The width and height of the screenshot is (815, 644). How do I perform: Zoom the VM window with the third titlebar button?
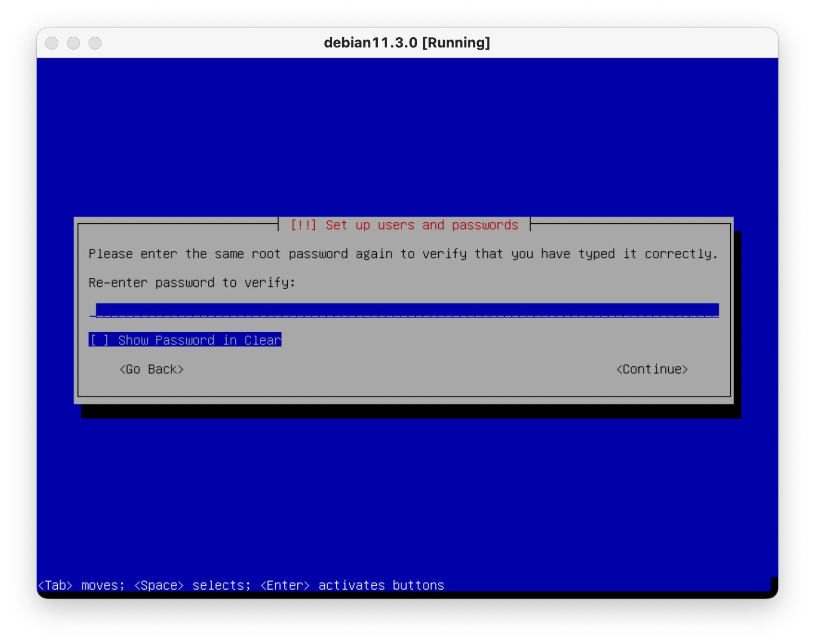[95, 43]
